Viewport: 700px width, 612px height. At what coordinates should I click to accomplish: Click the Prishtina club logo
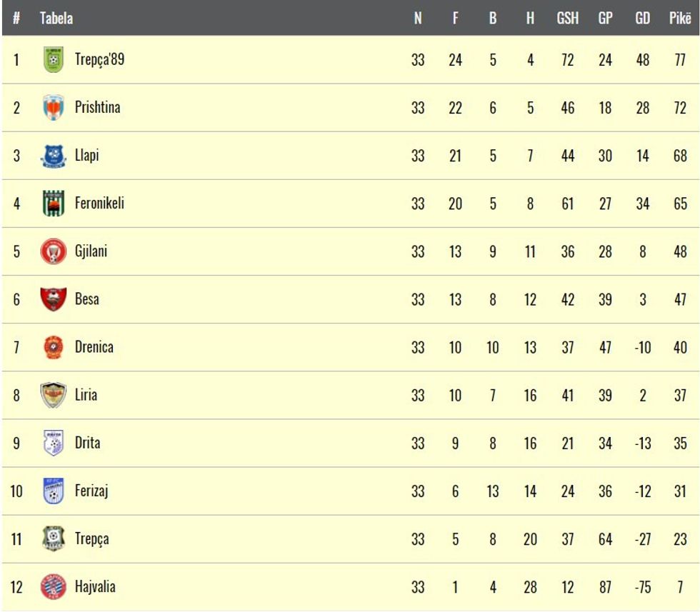[x=53, y=108]
